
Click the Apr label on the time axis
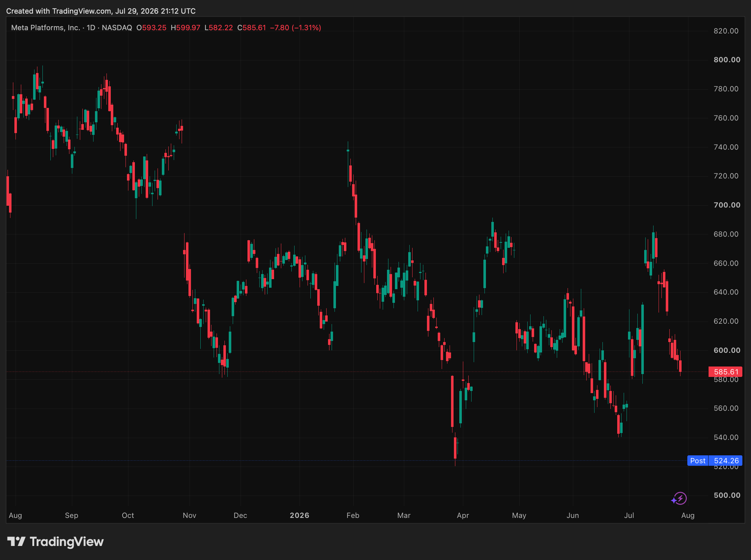tap(463, 515)
